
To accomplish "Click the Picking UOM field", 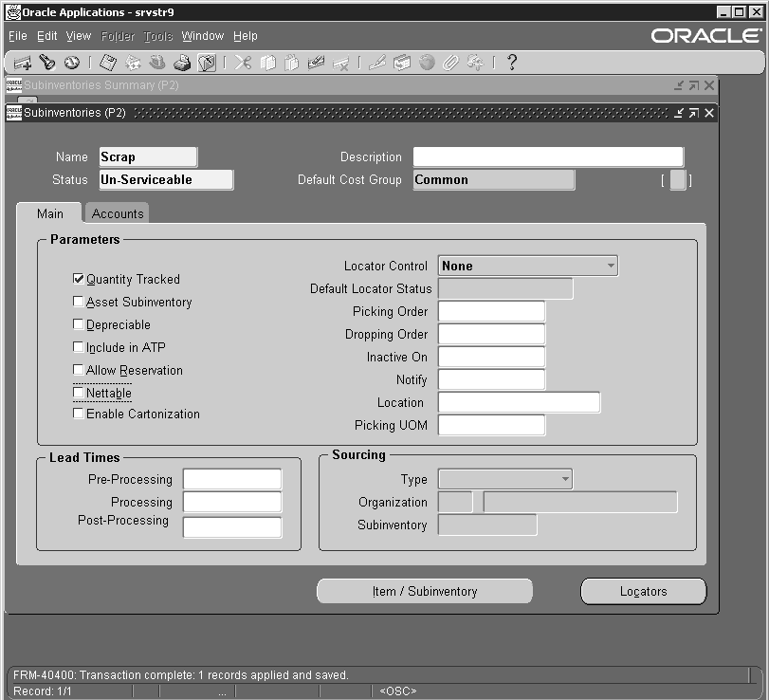I will 491,425.
